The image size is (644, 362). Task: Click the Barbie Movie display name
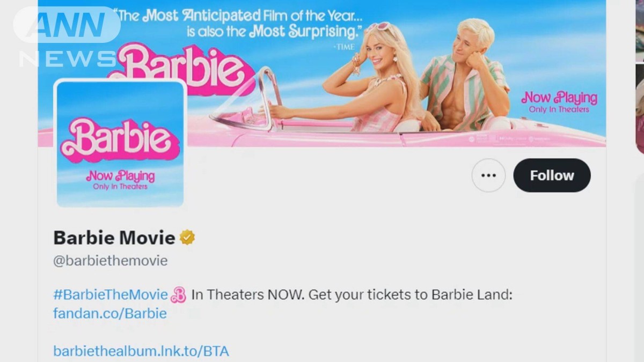[114, 237]
